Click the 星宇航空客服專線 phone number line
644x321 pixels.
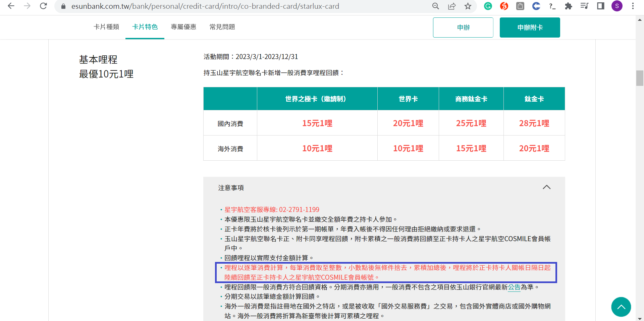click(272, 210)
